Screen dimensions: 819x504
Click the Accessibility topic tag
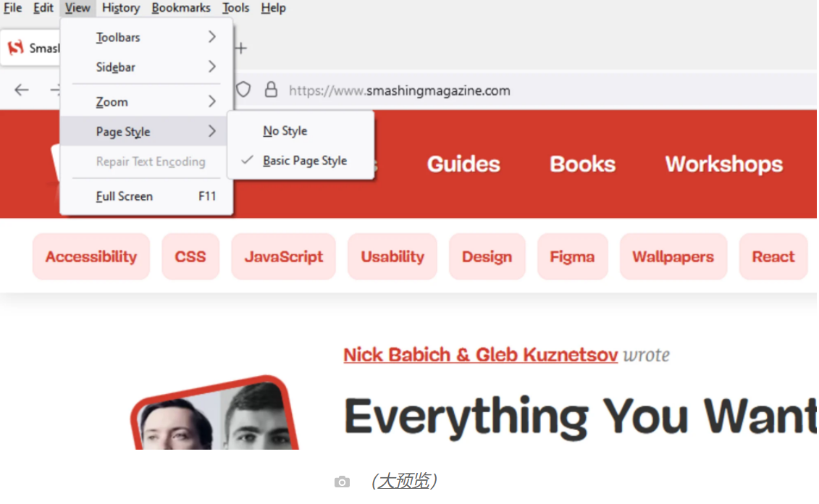[91, 256]
